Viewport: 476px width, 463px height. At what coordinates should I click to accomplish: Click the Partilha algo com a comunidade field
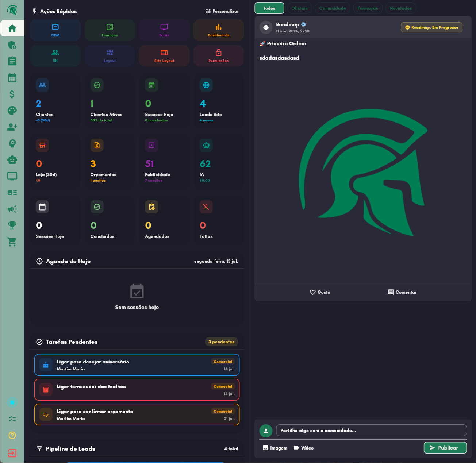coord(371,430)
